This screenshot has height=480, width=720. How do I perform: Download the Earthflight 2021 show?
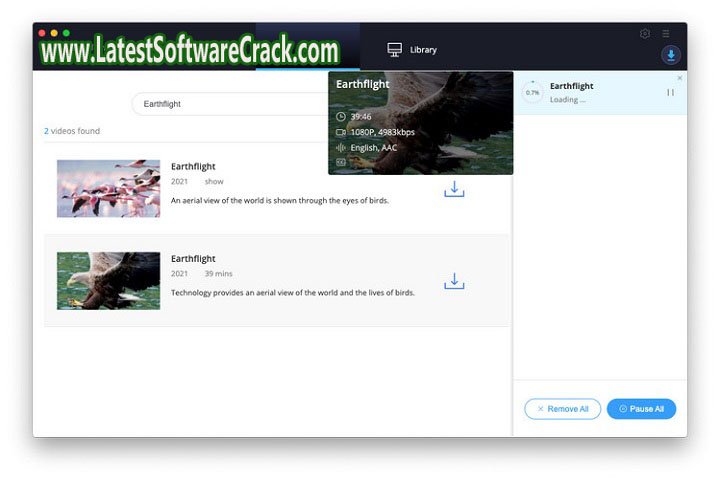click(x=454, y=189)
